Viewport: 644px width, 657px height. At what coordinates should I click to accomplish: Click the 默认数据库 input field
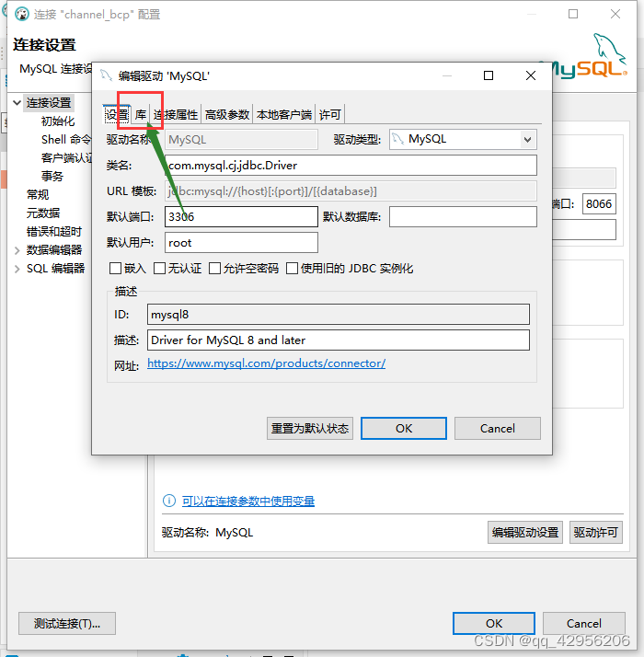463,216
